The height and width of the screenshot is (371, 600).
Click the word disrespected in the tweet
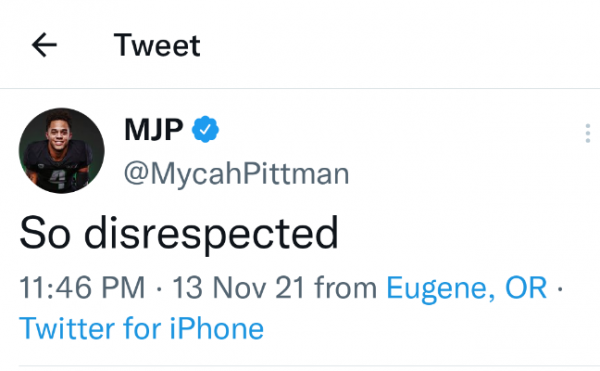pos(211,233)
